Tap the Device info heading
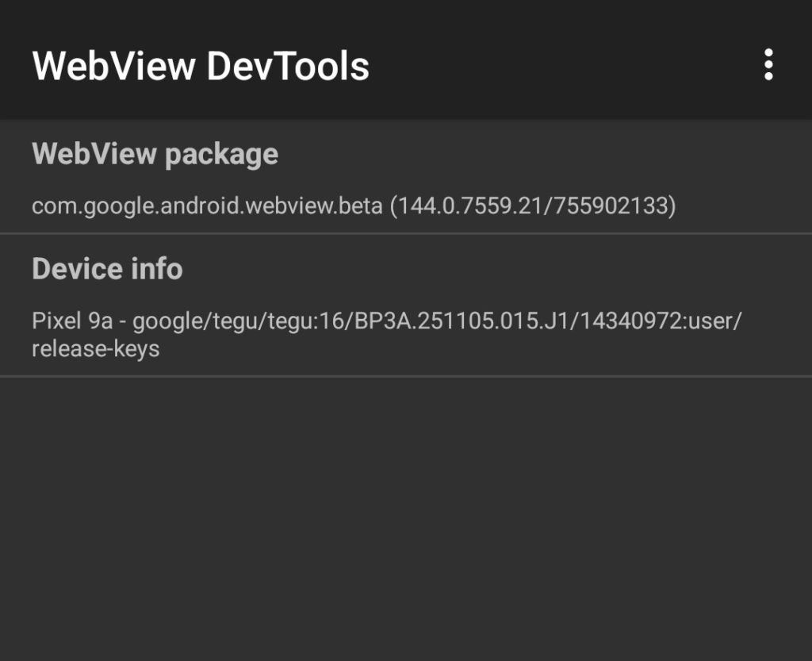The width and height of the screenshot is (812, 661). pyautogui.click(x=107, y=269)
